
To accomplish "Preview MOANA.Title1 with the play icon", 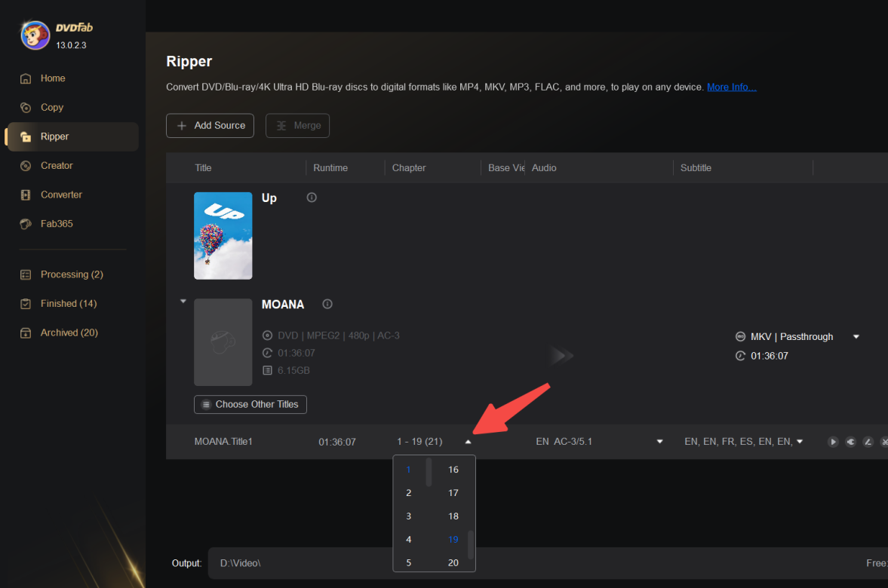I will click(833, 442).
